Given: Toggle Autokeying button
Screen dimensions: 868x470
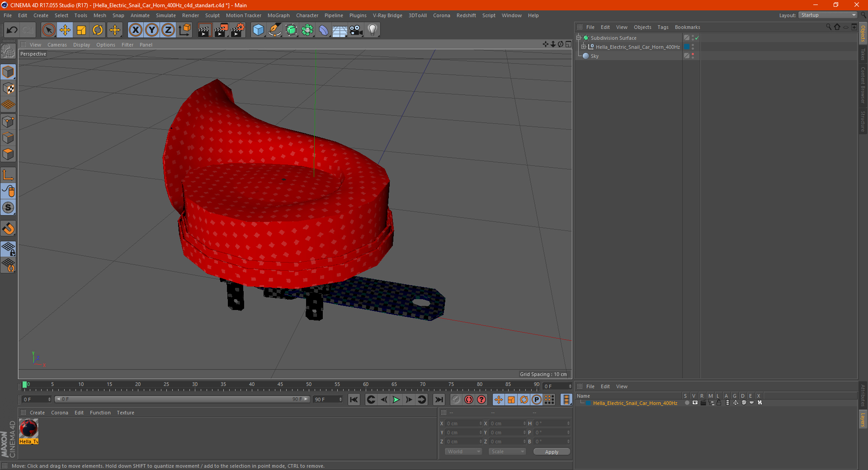Looking at the screenshot, I should [469, 399].
